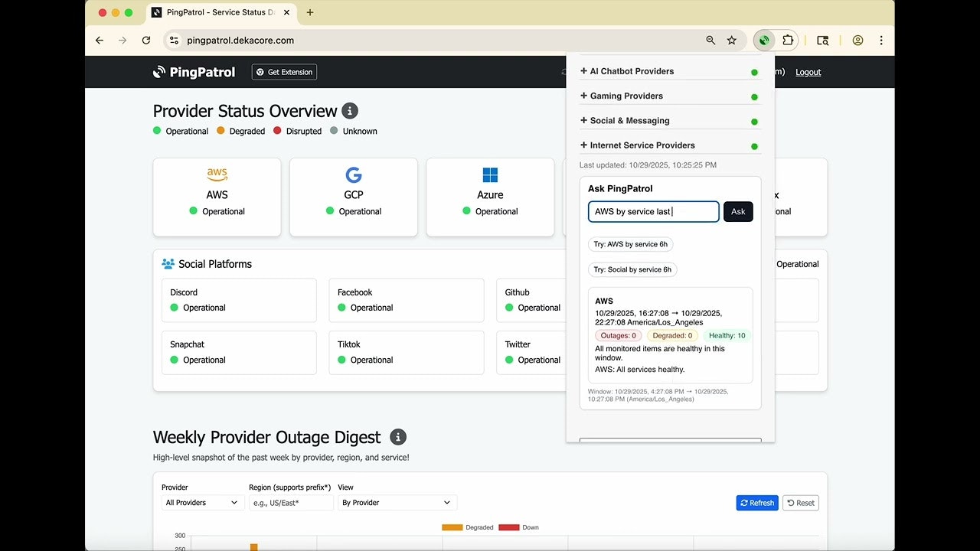Click the media/tab search icon beside profile
980x551 pixels.
point(823,41)
